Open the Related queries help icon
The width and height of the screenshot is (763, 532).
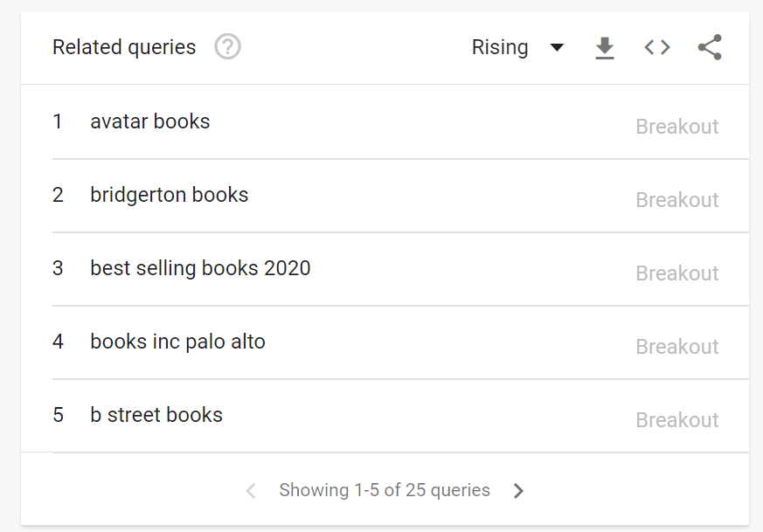[x=228, y=47]
